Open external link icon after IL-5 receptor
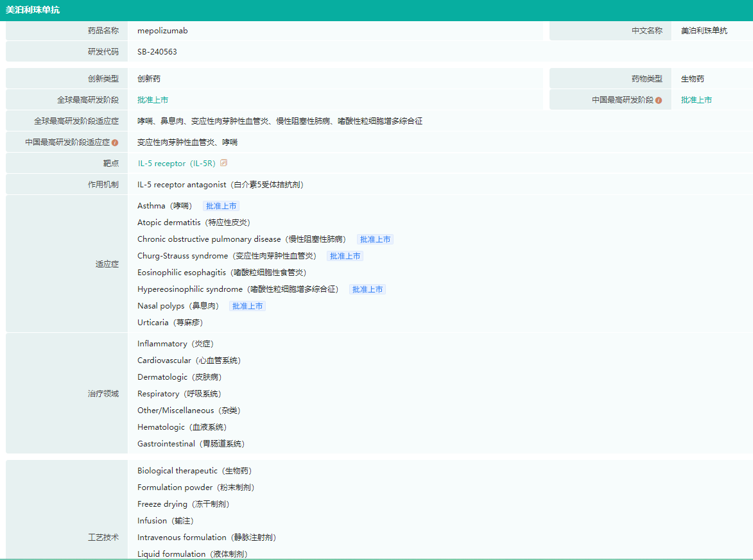Viewport: 753px width, 560px height. pyautogui.click(x=223, y=163)
